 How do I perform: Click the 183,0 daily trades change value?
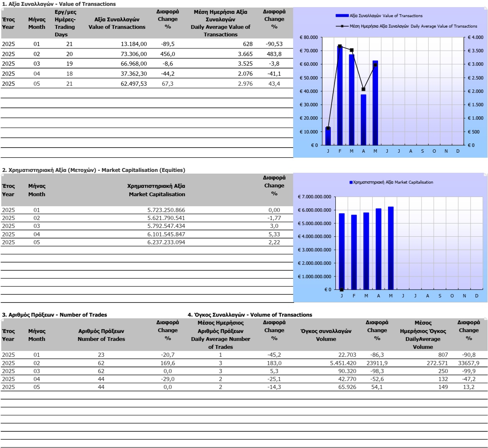tap(274, 363)
